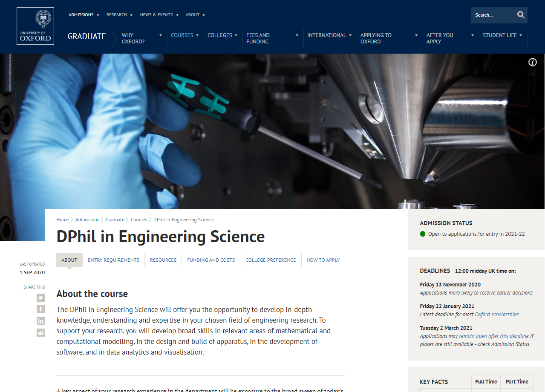Screen dimensions: 545x392
Task: Switch to the Resources tab
Action: click(163, 260)
